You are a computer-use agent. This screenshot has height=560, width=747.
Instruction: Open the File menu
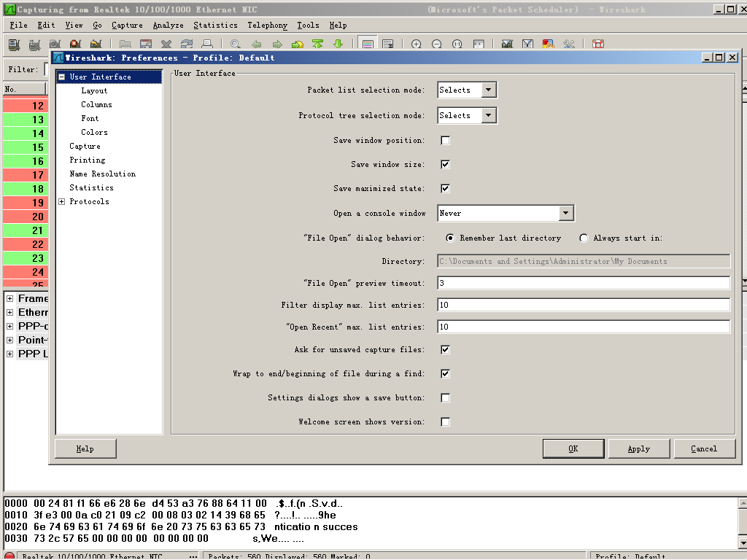point(18,26)
